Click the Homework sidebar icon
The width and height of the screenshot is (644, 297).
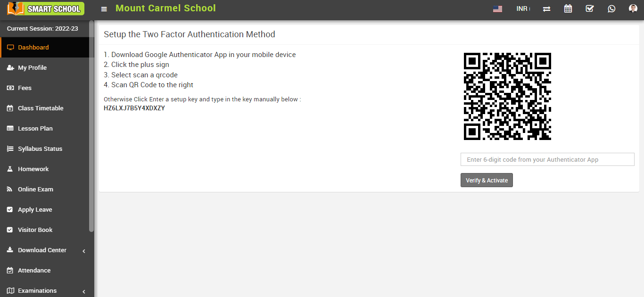click(x=10, y=169)
